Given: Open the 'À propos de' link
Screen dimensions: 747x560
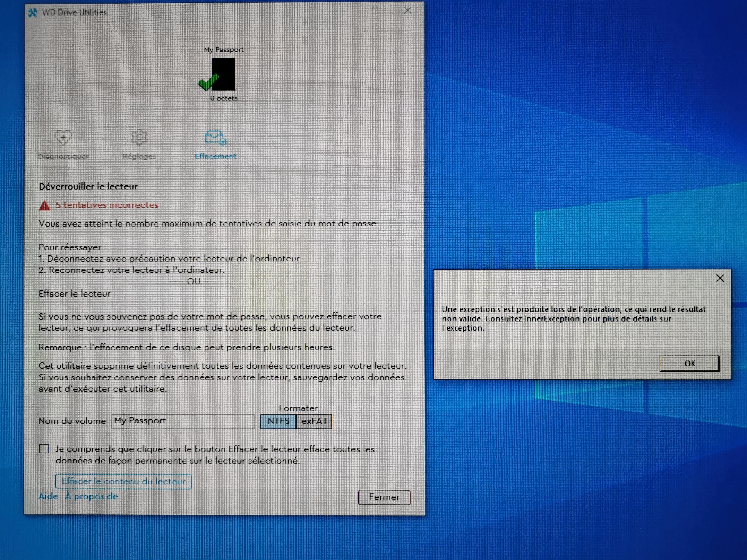Looking at the screenshot, I should pos(92,496).
